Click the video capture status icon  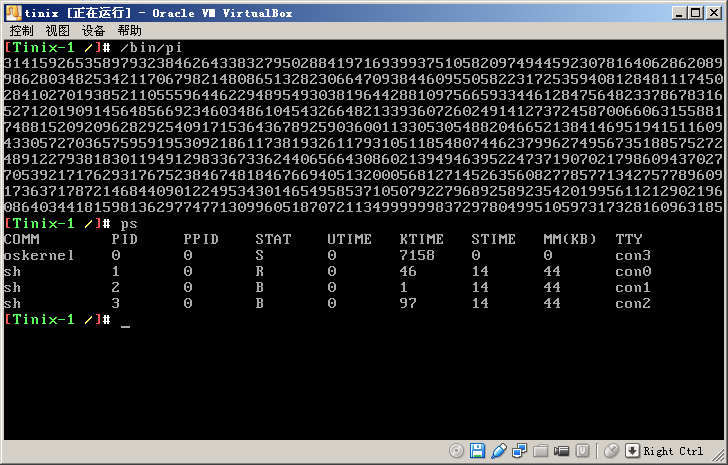pos(561,451)
